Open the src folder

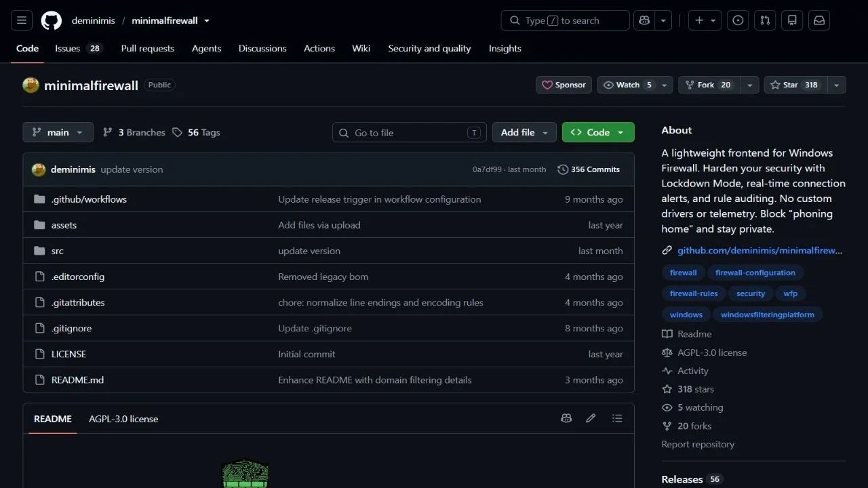pyautogui.click(x=58, y=251)
